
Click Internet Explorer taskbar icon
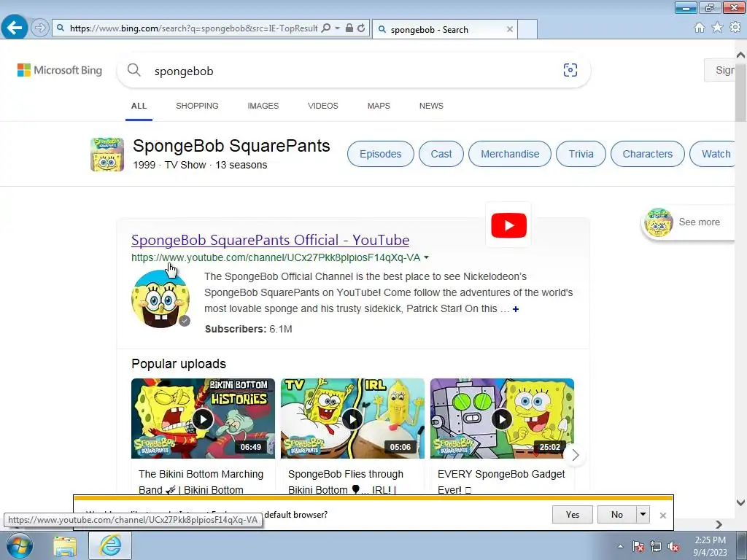110,545
